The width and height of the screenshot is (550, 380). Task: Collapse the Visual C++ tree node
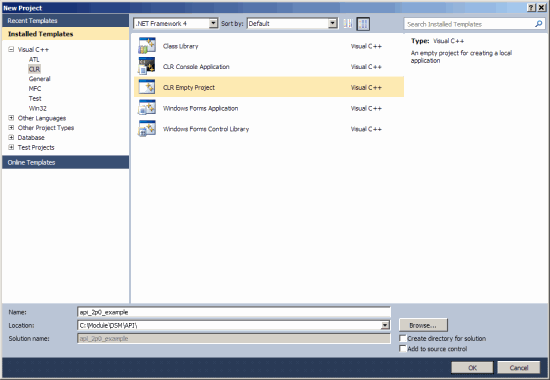point(11,49)
